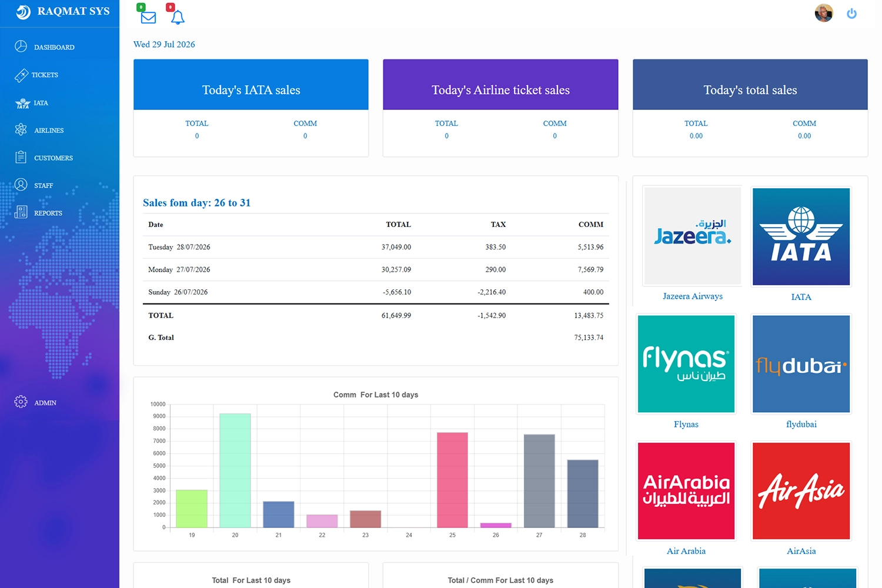882x588 pixels.
Task: Navigate to Staff in the sidebar
Action: [44, 186]
